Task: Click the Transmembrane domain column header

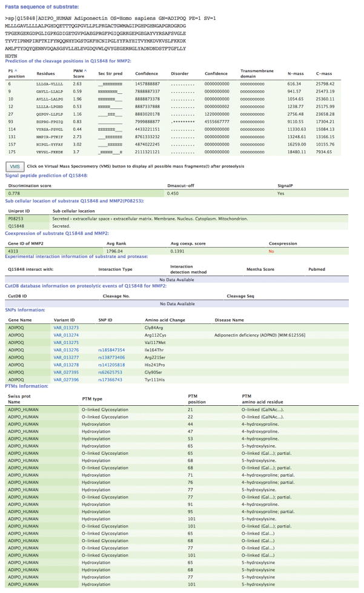Action: point(257,73)
